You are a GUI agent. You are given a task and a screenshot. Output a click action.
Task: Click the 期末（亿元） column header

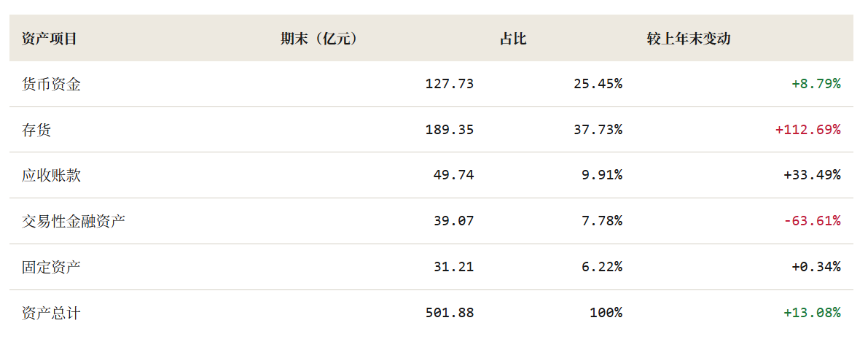[319, 39]
